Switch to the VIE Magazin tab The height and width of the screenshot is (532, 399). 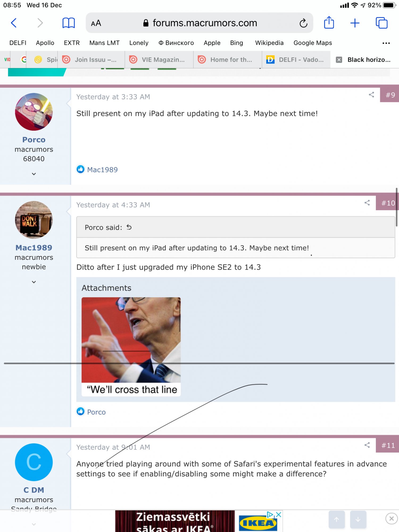pos(159,60)
